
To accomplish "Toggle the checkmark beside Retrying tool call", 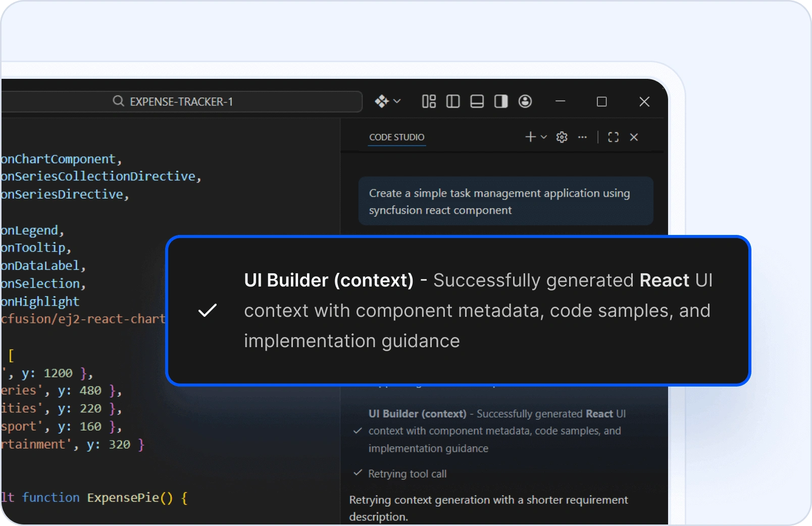I will [358, 473].
